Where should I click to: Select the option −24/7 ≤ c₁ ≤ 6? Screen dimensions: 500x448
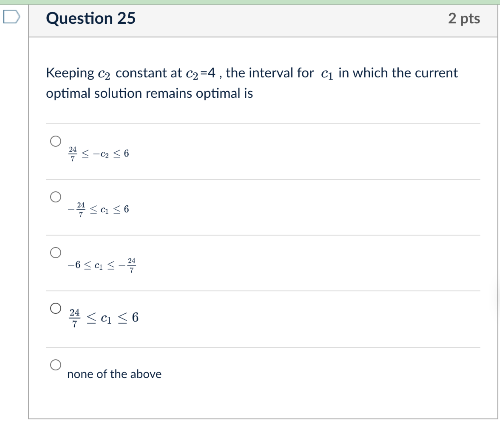[56, 197]
